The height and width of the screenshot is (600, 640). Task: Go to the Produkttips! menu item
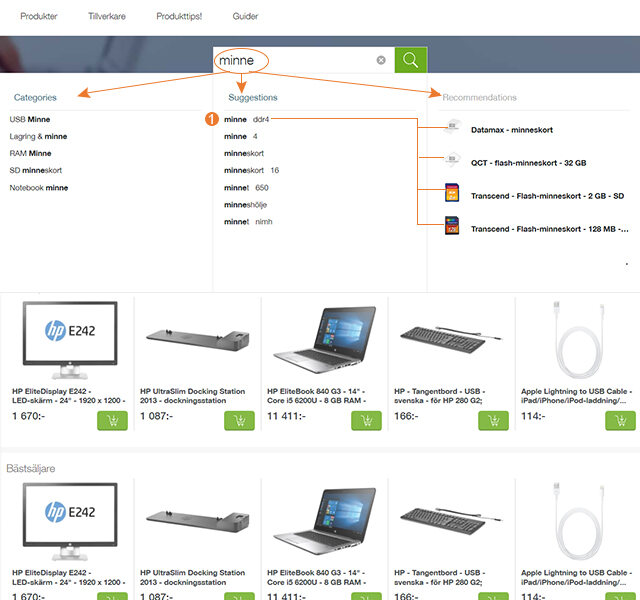pos(179,17)
